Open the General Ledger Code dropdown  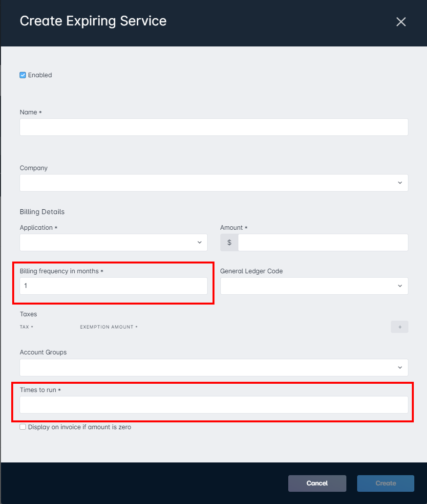coord(314,286)
